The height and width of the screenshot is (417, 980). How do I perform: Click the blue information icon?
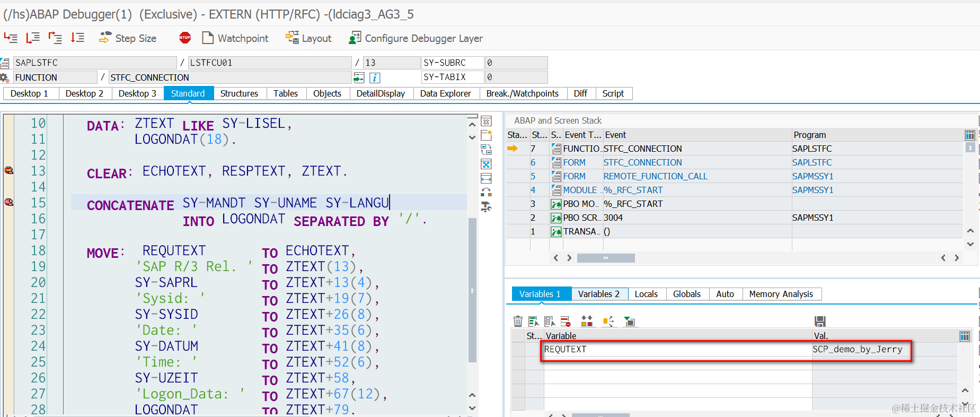[x=374, y=78]
